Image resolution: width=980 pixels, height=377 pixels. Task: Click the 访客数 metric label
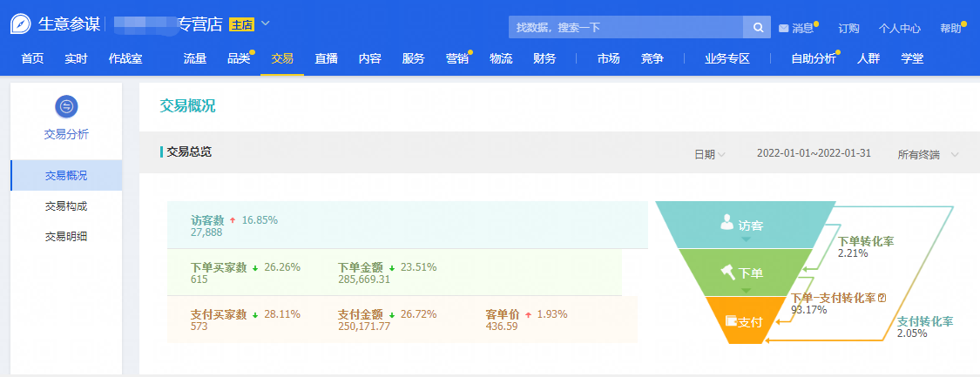[x=207, y=219]
